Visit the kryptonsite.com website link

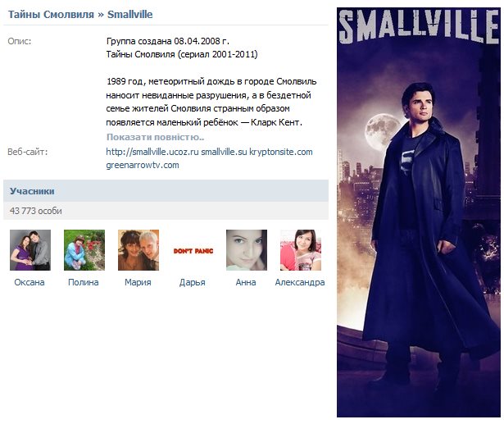[281, 152]
